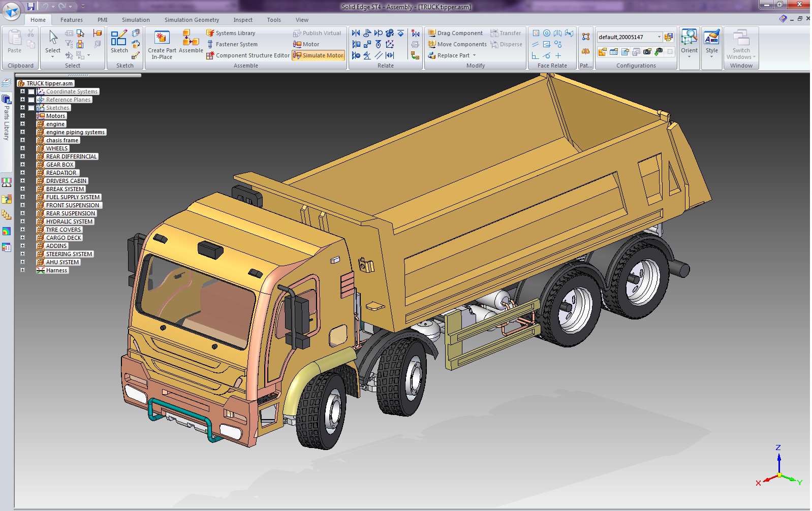Click the Motor command
Screen dimensions: 812x511
(306, 44)
